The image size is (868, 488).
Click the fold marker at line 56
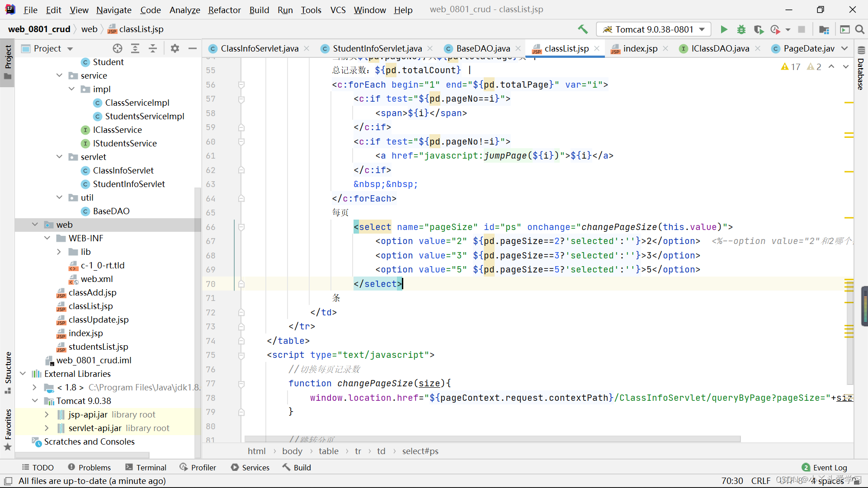coord(241,84)
